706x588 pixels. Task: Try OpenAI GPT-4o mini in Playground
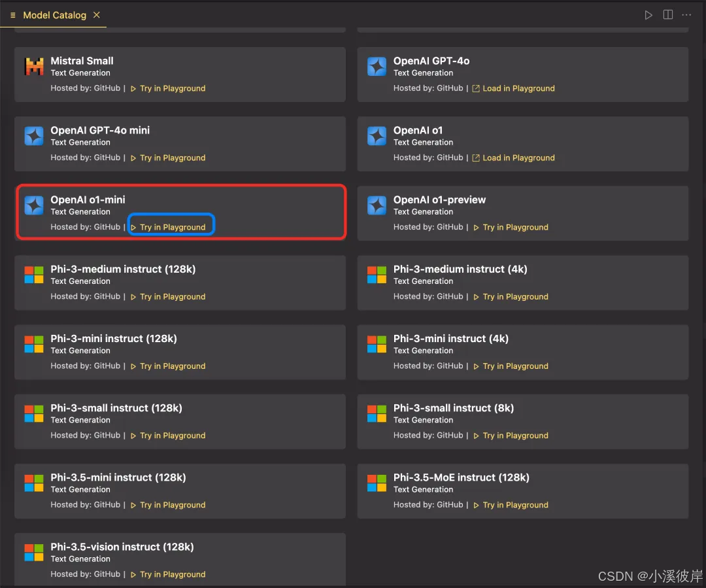[168, 158]
